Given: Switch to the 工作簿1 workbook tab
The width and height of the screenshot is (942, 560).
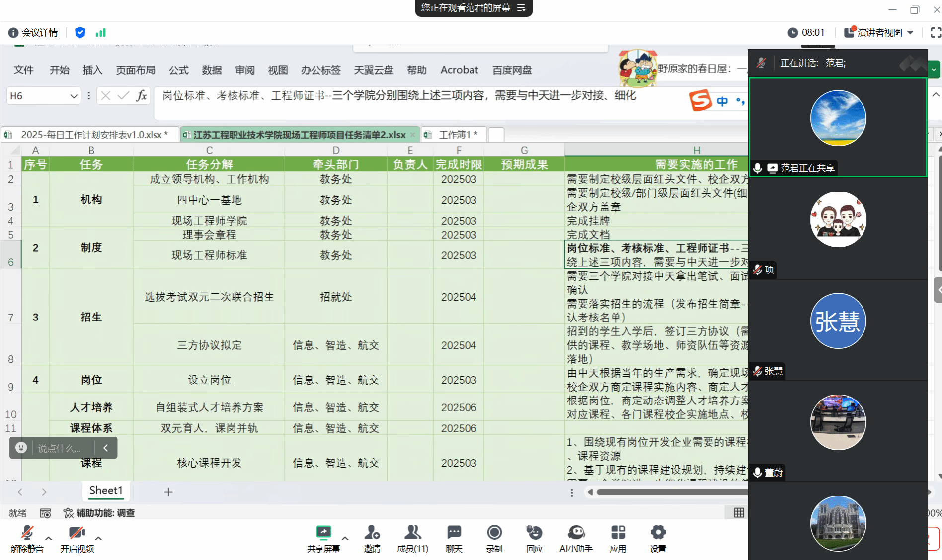Looking at the screenshot, I should [x=454, y=135].
